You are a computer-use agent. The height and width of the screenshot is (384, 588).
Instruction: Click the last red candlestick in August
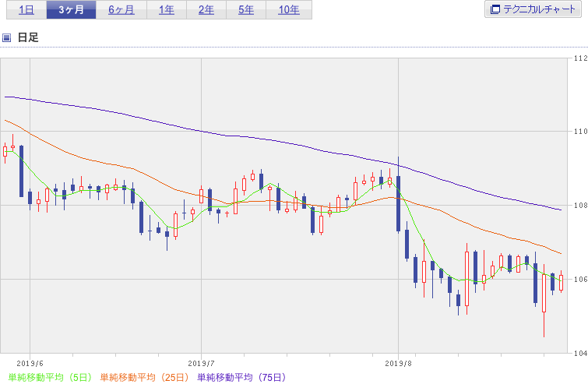click(x=561, y=283)
